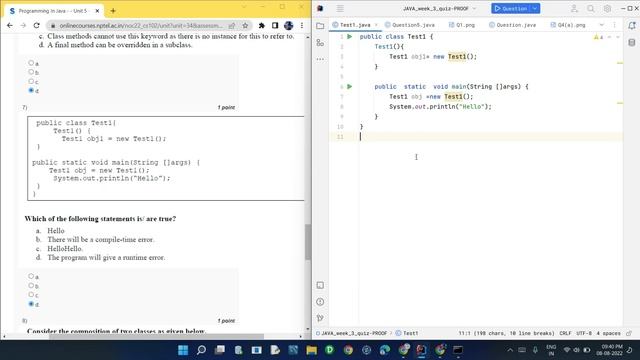Run the Question configuration

(x=511, y=8)
